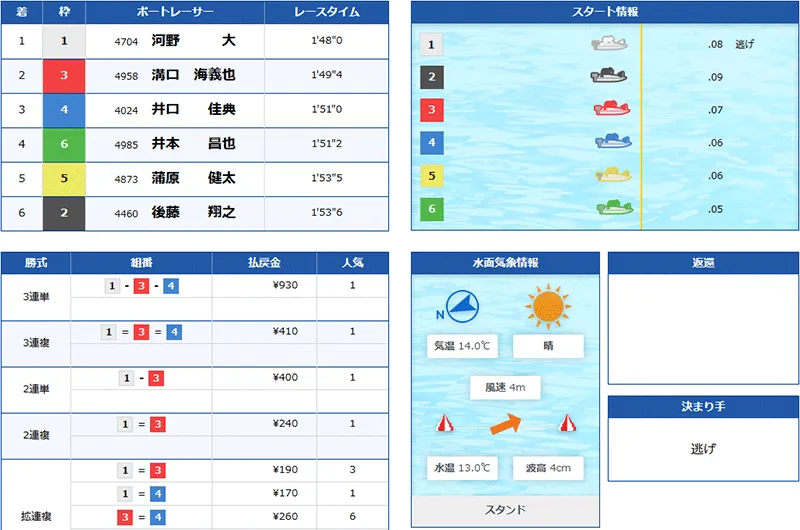Viewport: 800px width, 530px height.
Task: Click registration number 4958
Action: [x=126, y=77]
